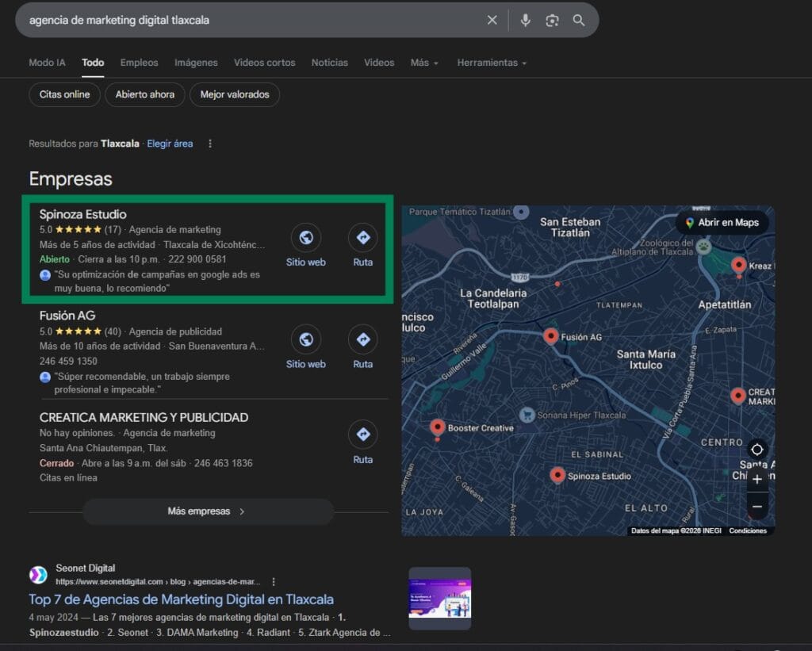Start voice search with microphone icon
Screen dimensions: 812x651
525,21
